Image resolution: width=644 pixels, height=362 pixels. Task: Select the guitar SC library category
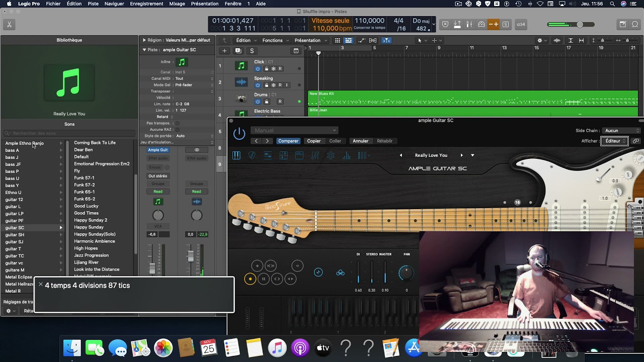34,228
